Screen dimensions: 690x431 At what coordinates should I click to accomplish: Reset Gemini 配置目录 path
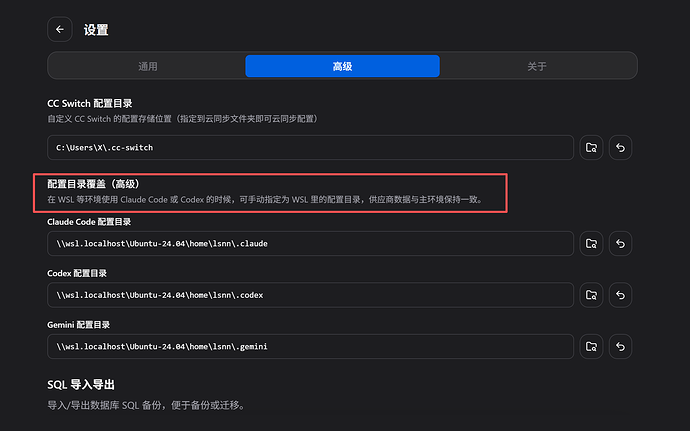620,346
